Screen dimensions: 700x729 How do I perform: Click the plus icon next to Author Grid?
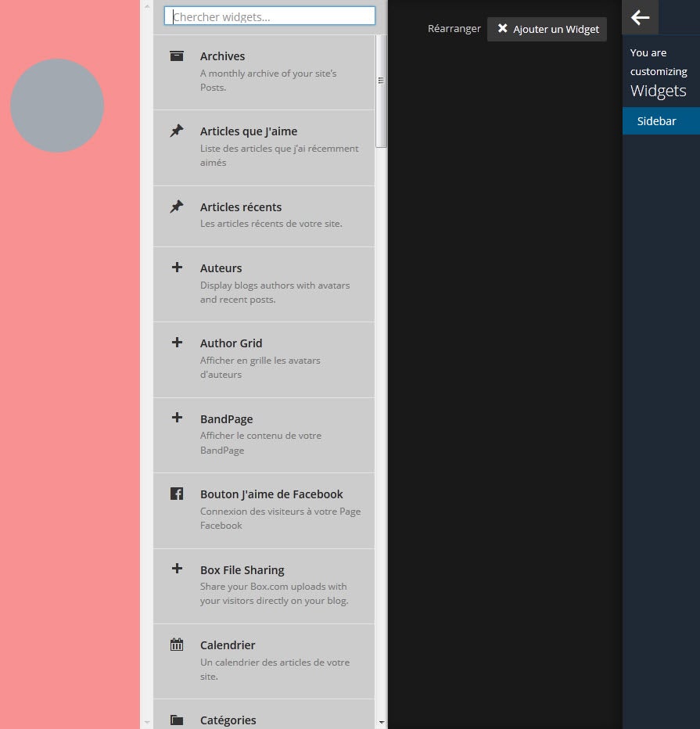click(x=177, y=343)
